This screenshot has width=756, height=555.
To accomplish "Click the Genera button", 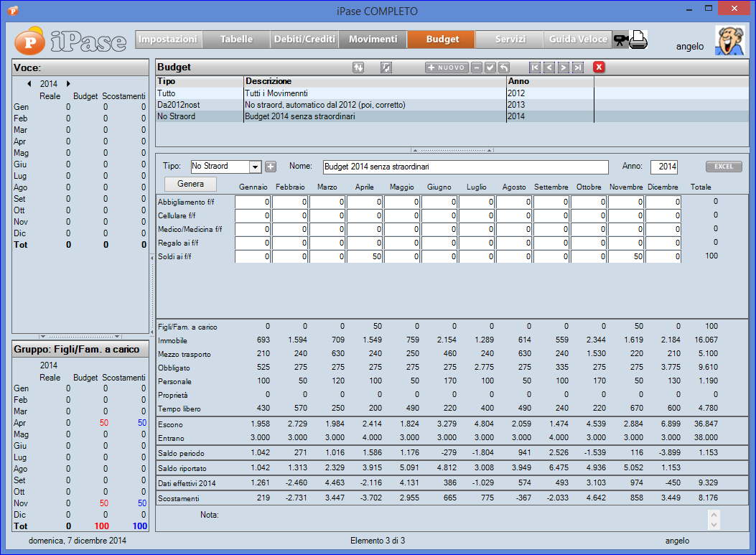I will [190, 184].
